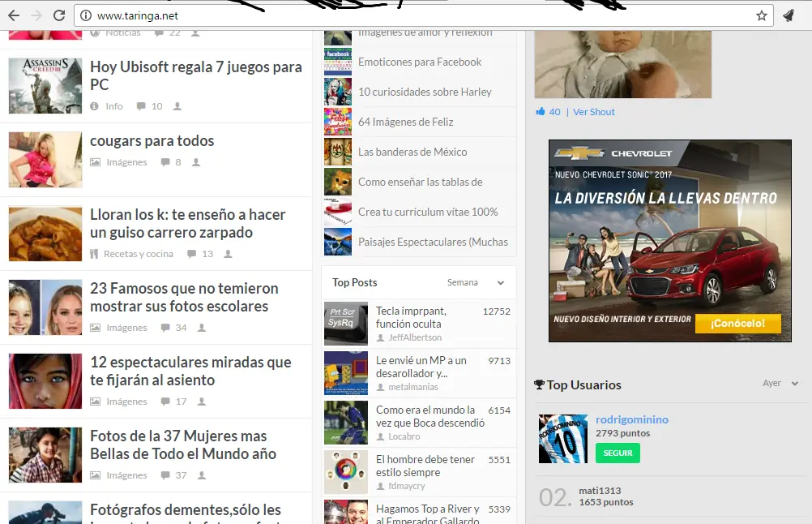This screenshot has width=812, height=524.
Task: Click SEGUIR button for rodrigominino
Action: coord(618,453)
